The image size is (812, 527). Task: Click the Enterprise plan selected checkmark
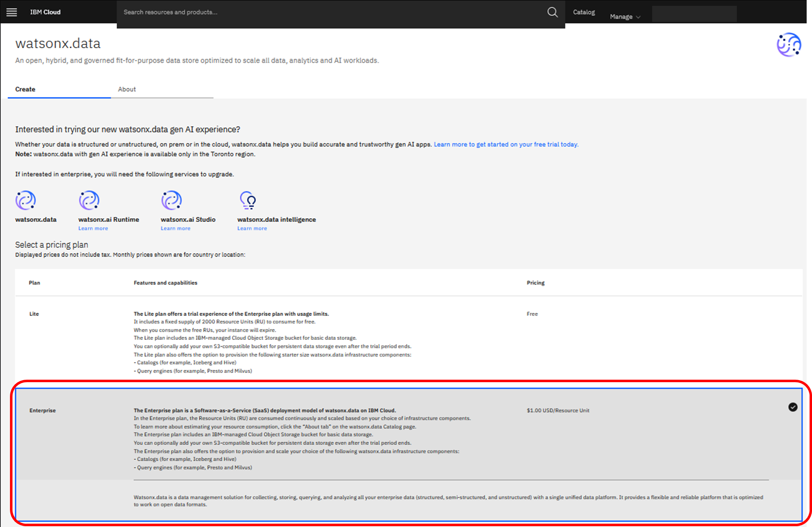pyautogui.click(x=792, y=407)
